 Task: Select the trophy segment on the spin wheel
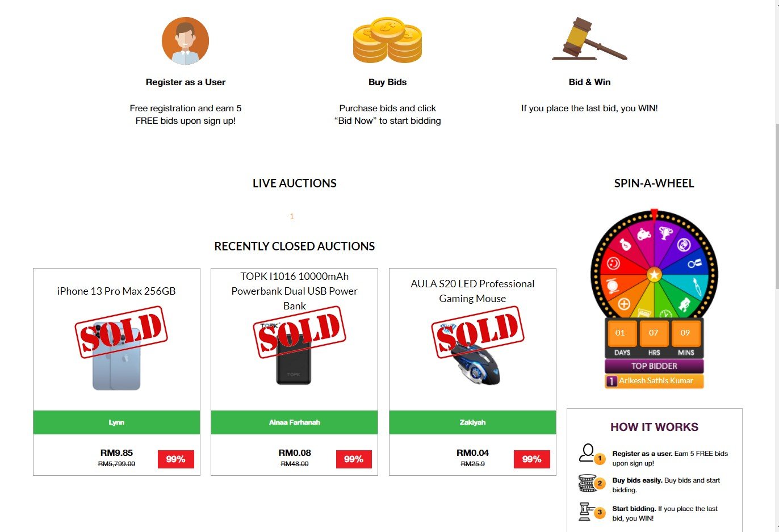665,233
